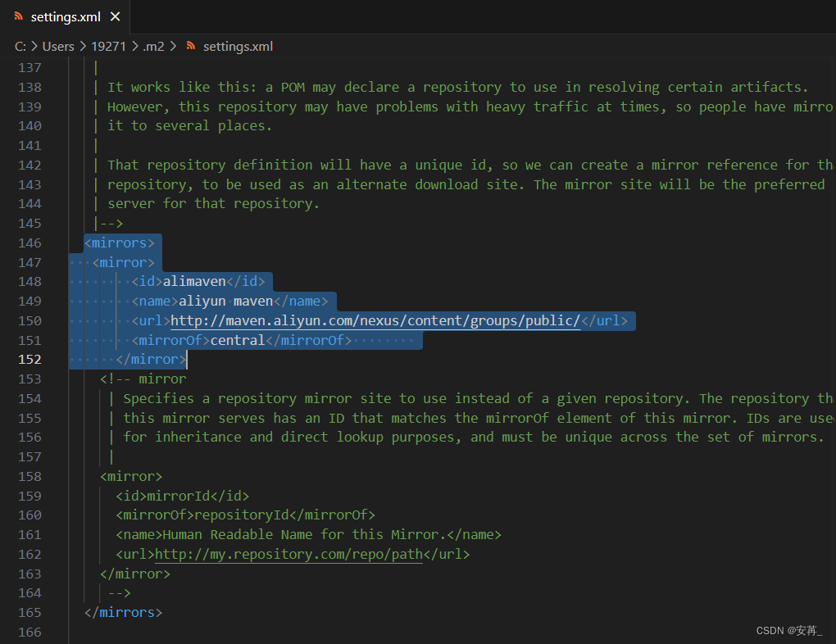
Task: Click the closing </mirror> on line 152
Action: 151,360
